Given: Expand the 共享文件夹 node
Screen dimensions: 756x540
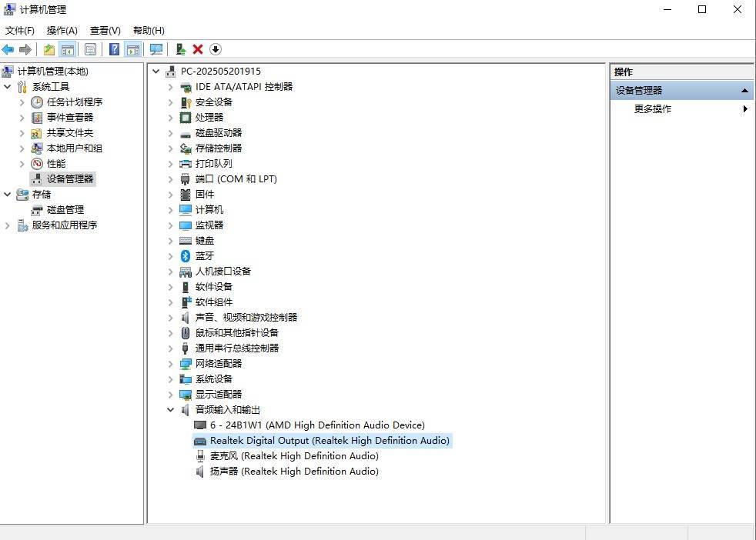Looking at the screenshot, I should coord(22,133).
